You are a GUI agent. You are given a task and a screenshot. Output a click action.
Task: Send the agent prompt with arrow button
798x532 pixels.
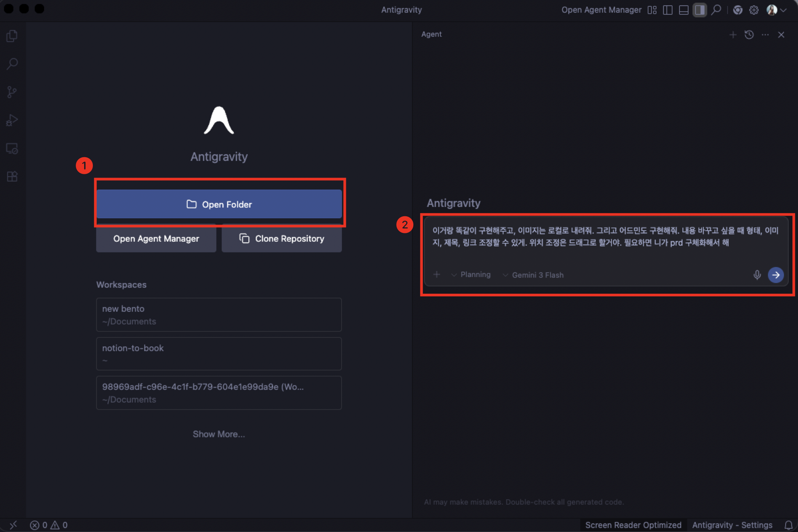coord(775,275)
